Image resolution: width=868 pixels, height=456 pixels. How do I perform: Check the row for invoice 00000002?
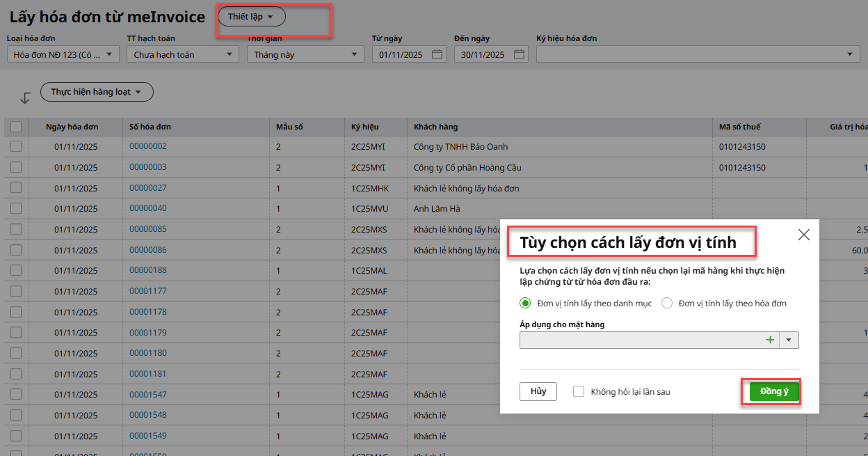click(16, 147)
